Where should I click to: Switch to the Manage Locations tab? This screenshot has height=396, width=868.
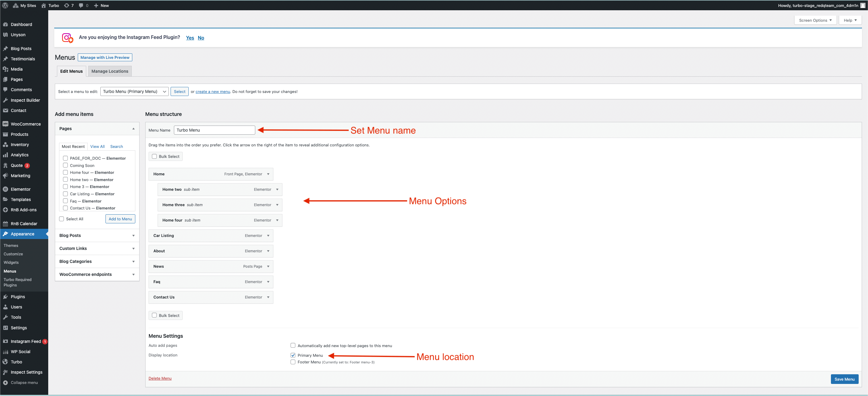click(110, 71)
